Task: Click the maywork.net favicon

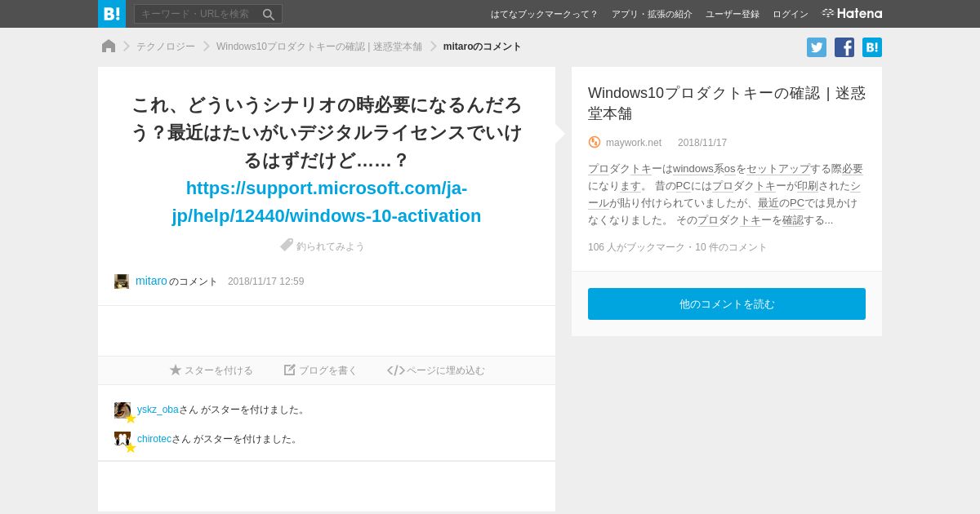Action: click(x=595, y=142)
